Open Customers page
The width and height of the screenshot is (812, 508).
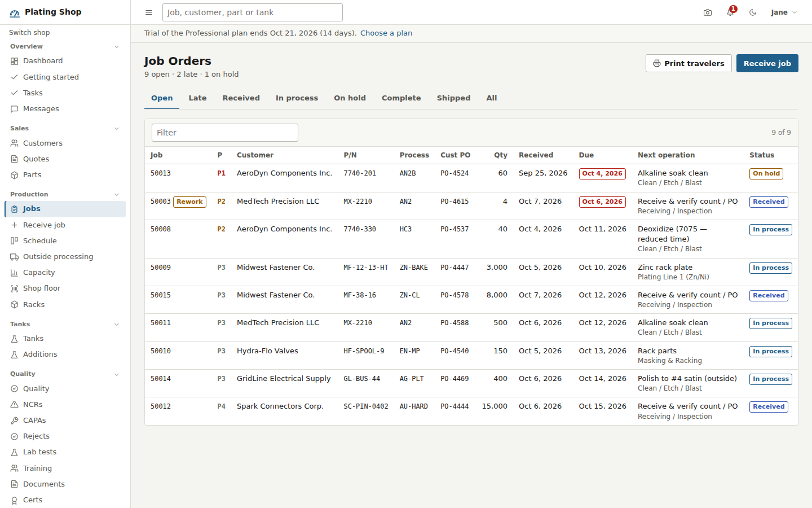point(65,143)
